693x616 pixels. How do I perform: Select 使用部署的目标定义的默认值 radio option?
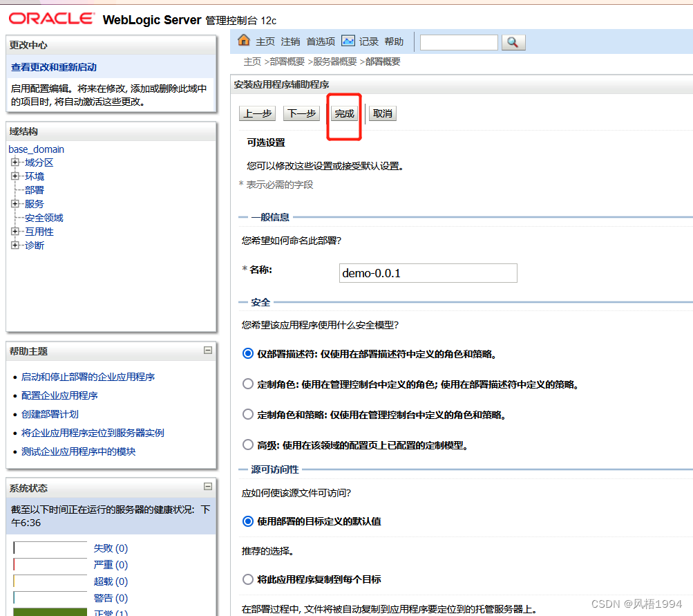tap(248, 521)
